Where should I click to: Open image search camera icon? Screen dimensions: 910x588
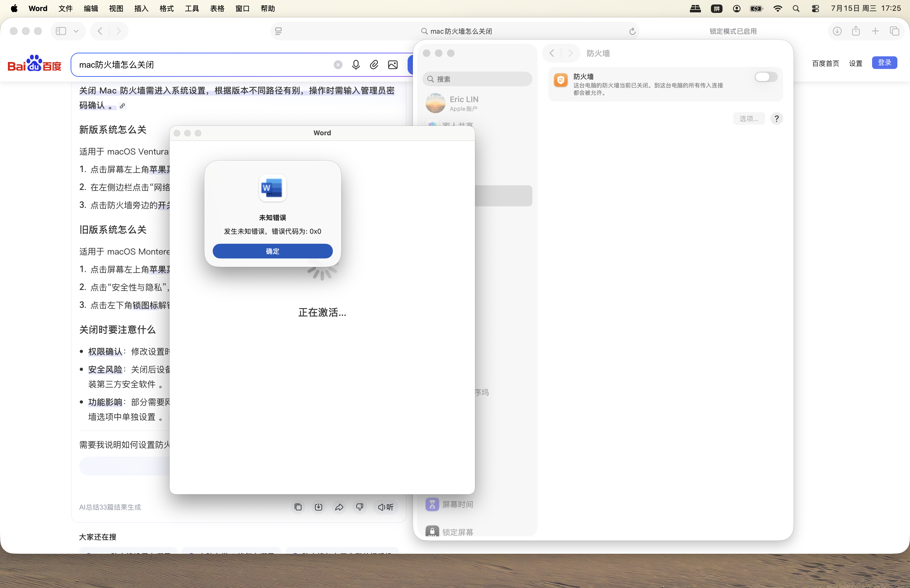[x=393, y=65]
